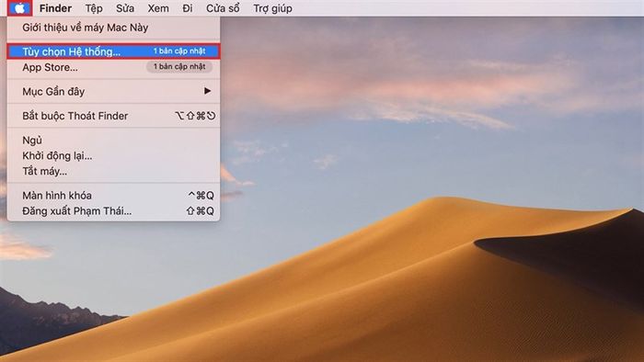
Task: Click the Finder menu
Action: pyautogui.click(x=55, y=8)
